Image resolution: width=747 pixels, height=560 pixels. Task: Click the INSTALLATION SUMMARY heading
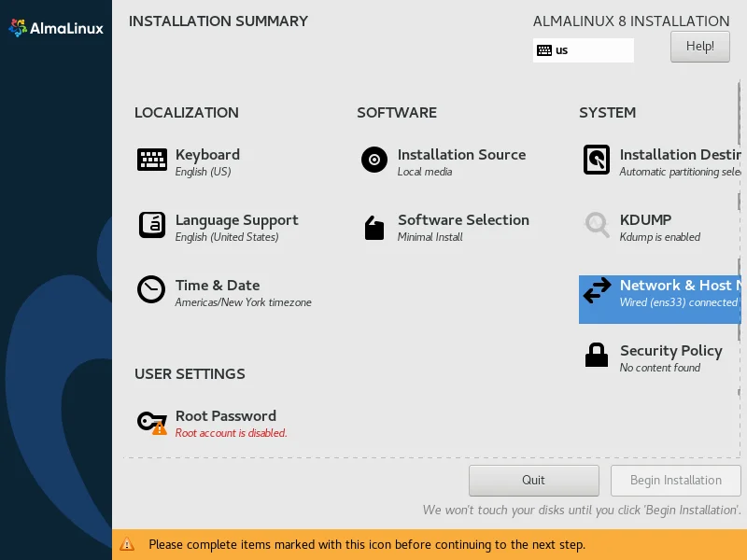pyautogui.click(x=218, y=21)
